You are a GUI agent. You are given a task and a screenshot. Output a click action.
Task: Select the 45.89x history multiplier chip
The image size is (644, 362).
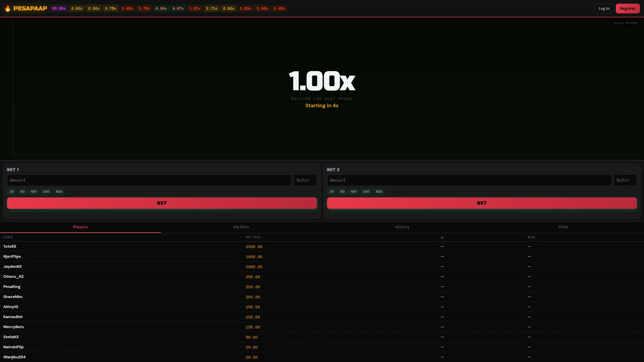point(59,8)
